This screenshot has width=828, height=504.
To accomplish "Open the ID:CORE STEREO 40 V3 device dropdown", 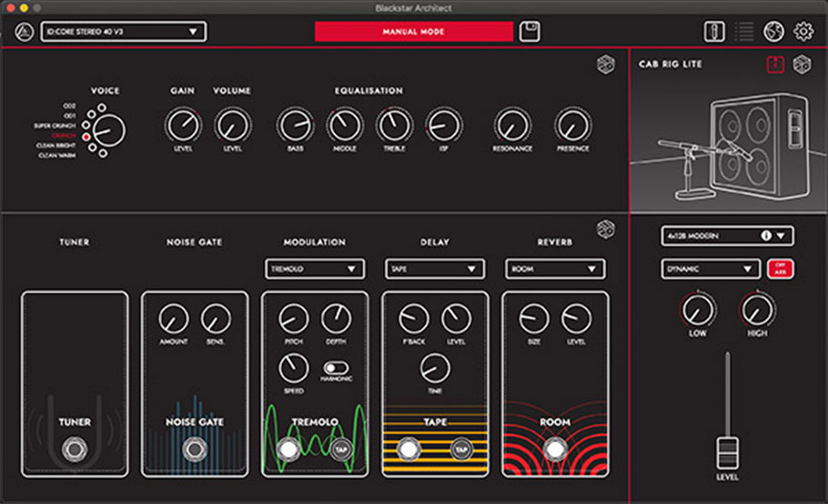I will pyautogui.click(x=124, y=32).
